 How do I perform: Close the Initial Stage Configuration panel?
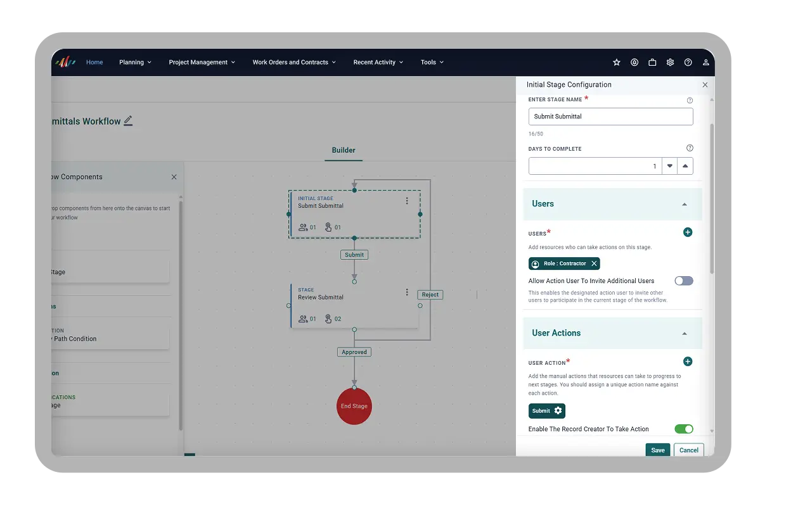tap(705, 85)
